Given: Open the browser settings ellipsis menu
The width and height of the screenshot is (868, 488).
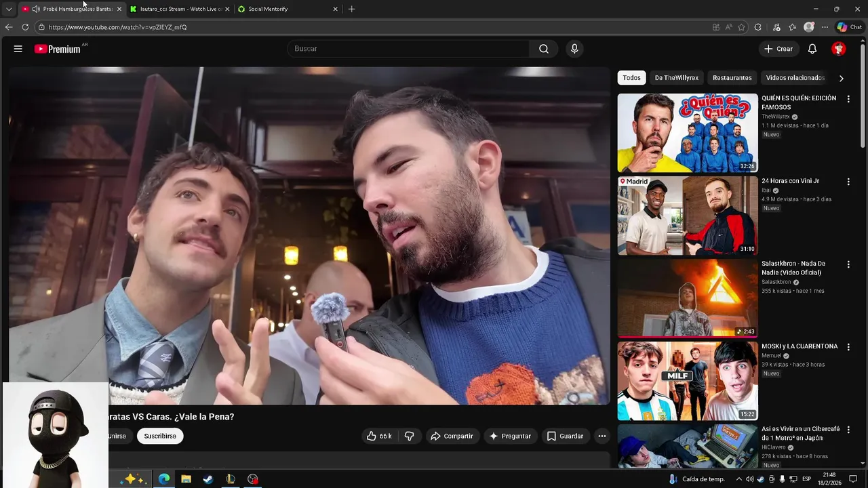Looking at the screenshot, I should click(x=825, y=27).
